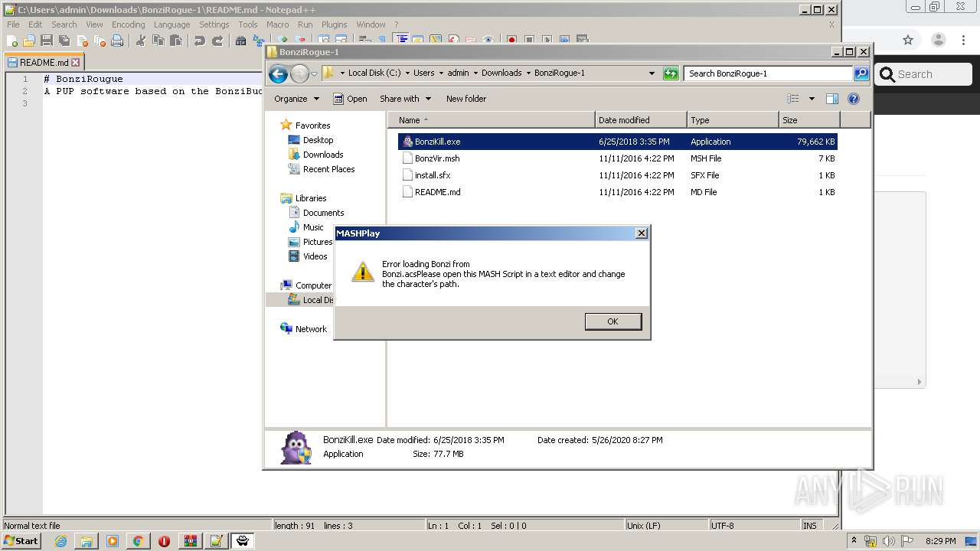The image size is (980, 551).
Task: Click the change view icon in Explorer
Action: (x=793, y=99)
